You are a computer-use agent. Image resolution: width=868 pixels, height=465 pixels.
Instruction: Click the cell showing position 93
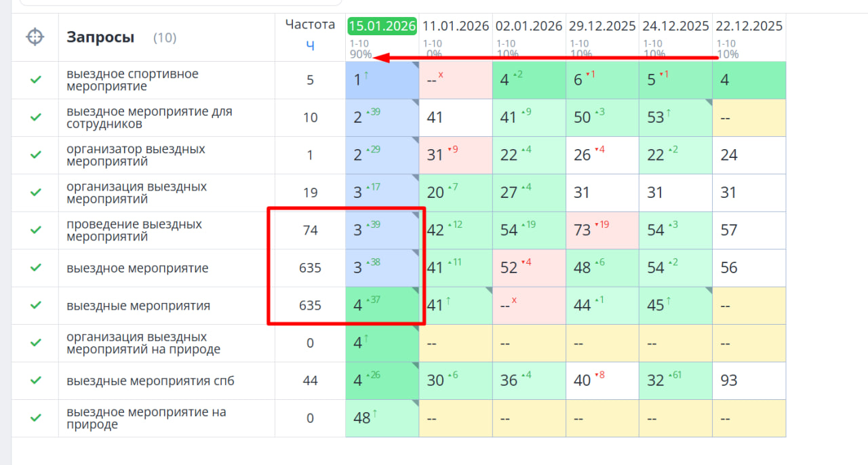click(x=749, y=381)
